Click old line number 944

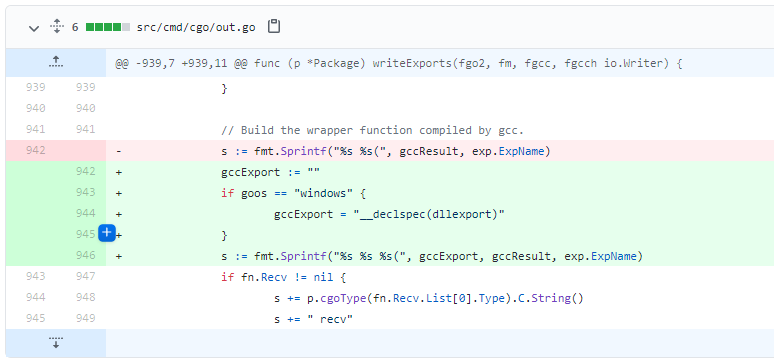point(36,297)
